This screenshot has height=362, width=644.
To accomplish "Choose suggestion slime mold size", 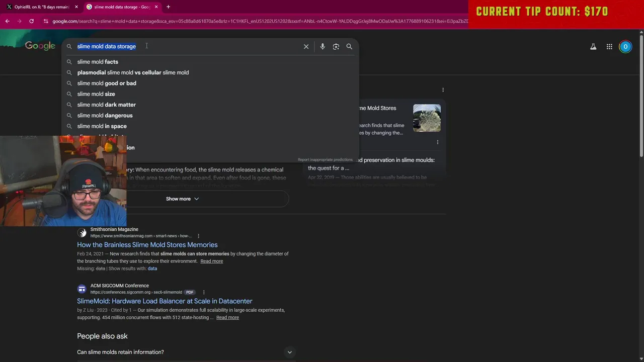I will tap(210, 94).
